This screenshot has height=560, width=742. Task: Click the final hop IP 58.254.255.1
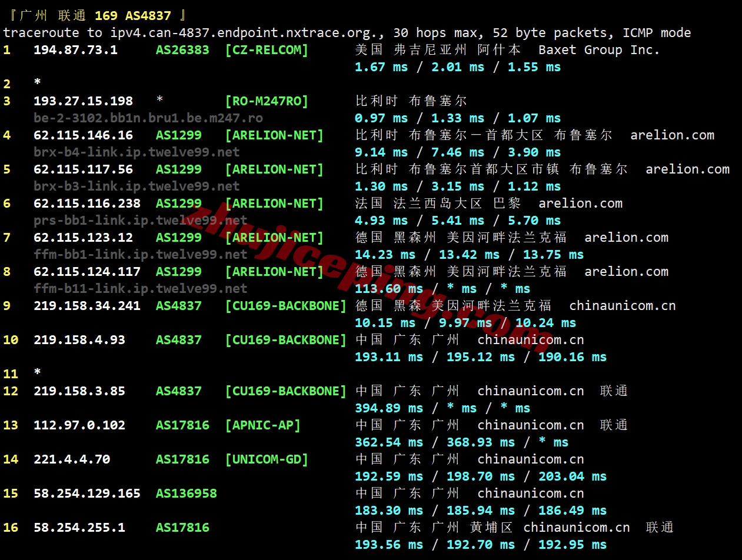(79, 528)
